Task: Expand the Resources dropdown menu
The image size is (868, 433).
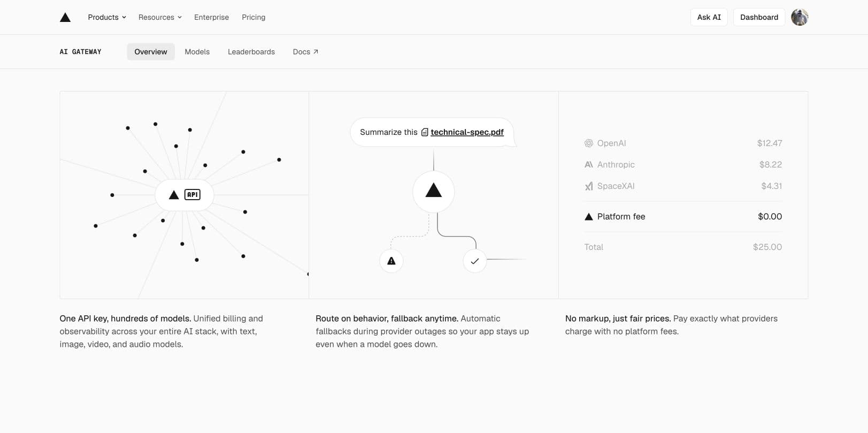Action: coord(160,17)
